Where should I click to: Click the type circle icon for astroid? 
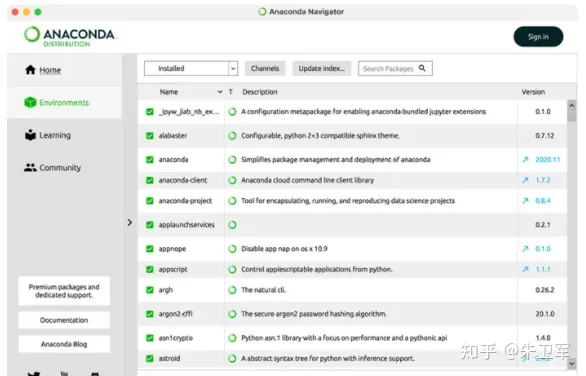pos(232,358)
